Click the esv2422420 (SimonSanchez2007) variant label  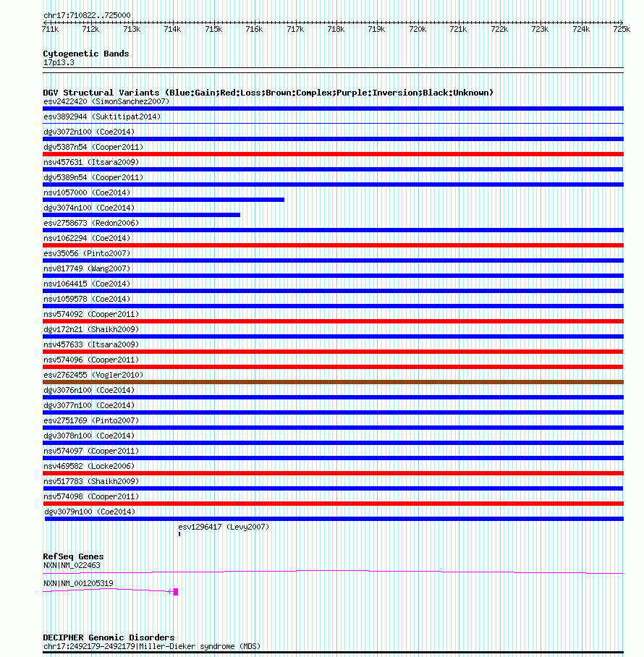click(106, 102)
